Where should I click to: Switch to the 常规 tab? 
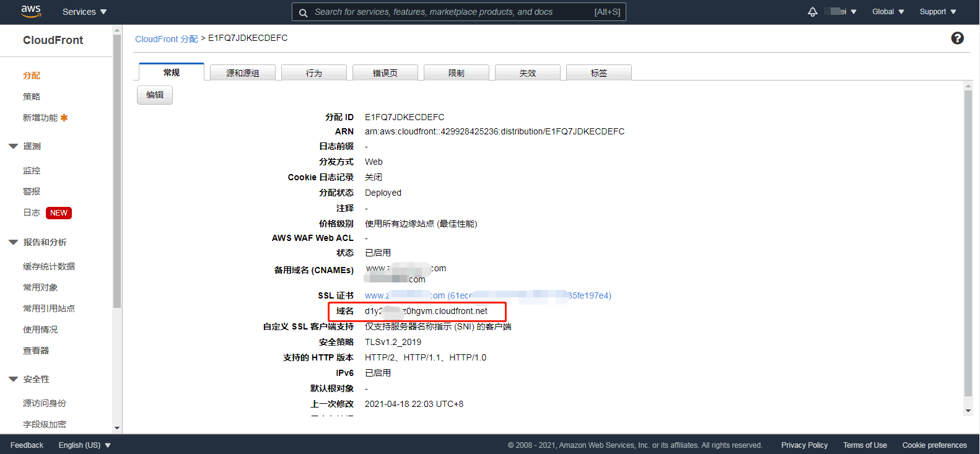[x=172, y=72]
